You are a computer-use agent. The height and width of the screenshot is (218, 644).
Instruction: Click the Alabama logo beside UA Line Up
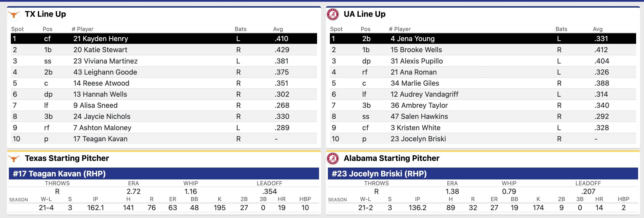tap(333, 15)
